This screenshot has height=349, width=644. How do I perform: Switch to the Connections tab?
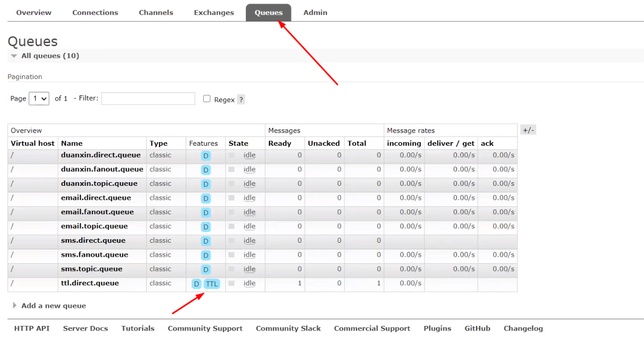click(x=95, y=12)
